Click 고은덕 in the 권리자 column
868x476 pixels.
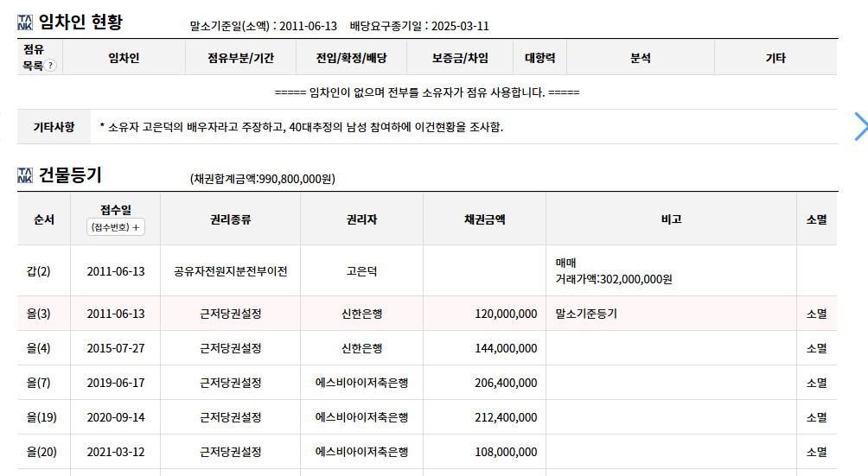click(361, 271)
